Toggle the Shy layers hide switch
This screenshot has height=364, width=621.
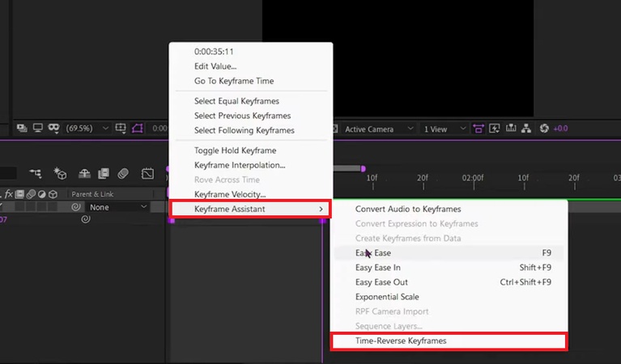coord(84,173)
